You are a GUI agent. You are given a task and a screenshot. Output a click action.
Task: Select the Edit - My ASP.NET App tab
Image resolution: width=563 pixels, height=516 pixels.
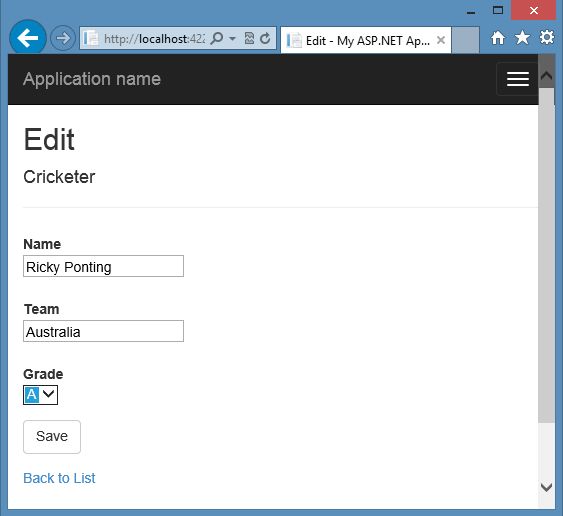(366, 40)
